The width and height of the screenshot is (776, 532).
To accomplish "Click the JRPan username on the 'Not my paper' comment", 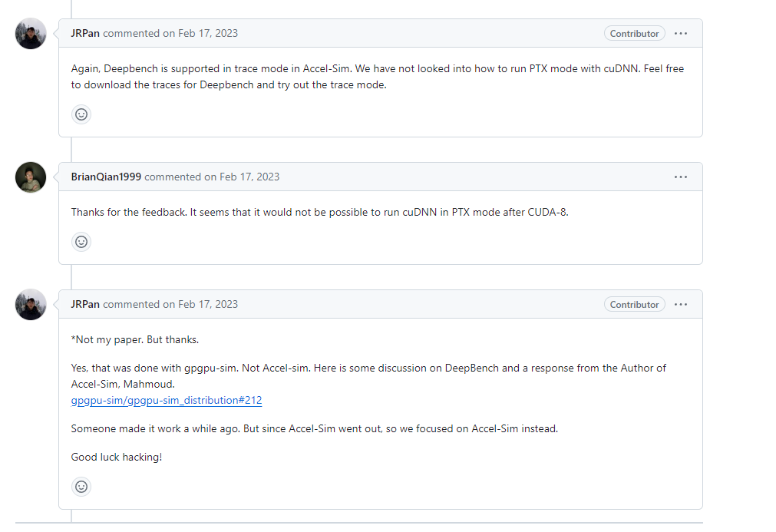I will (85, 305).
